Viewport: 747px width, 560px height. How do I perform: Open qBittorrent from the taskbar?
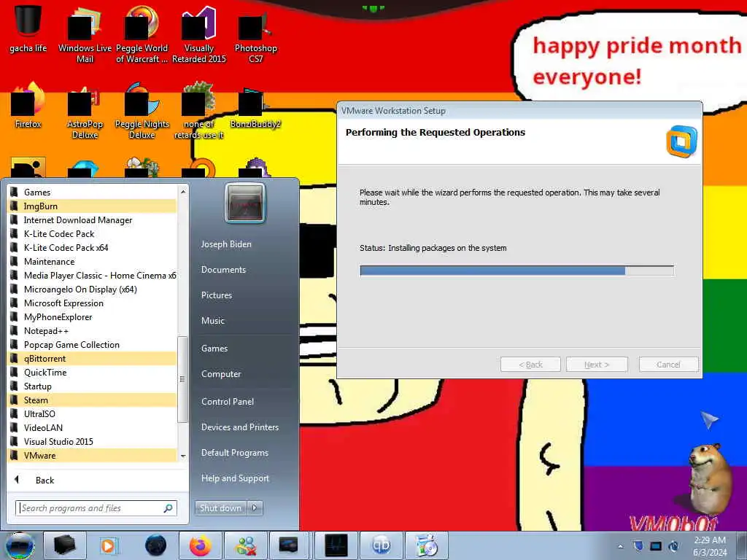pos(381,545)
